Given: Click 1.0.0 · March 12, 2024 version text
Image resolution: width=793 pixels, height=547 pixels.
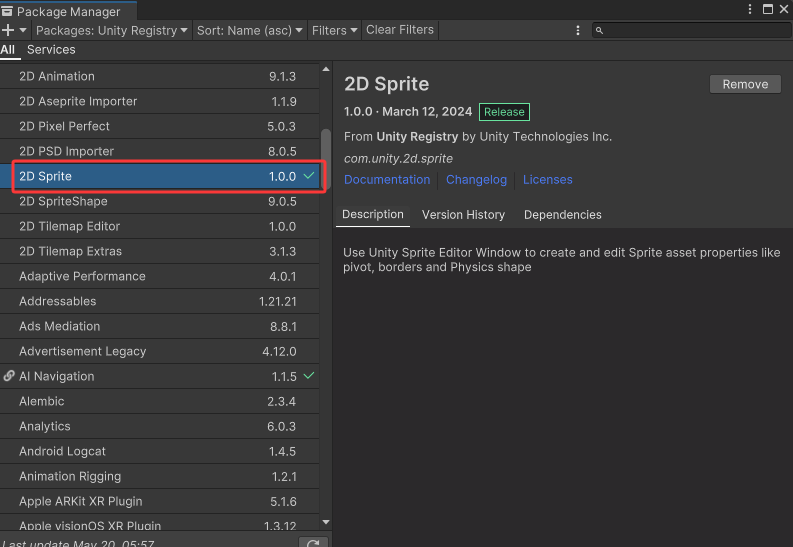Looking at the screenshot, I should 408,112.
